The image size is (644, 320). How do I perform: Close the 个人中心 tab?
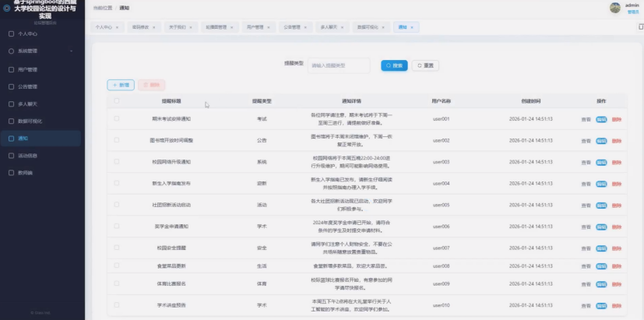pyautogui.click(x=117, y=27)
